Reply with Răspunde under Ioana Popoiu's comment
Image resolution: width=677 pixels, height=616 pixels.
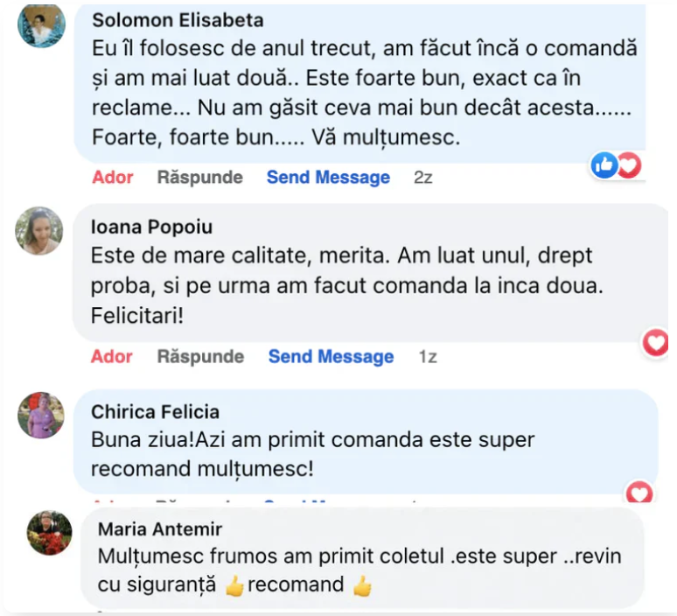[x=200, y=357]
